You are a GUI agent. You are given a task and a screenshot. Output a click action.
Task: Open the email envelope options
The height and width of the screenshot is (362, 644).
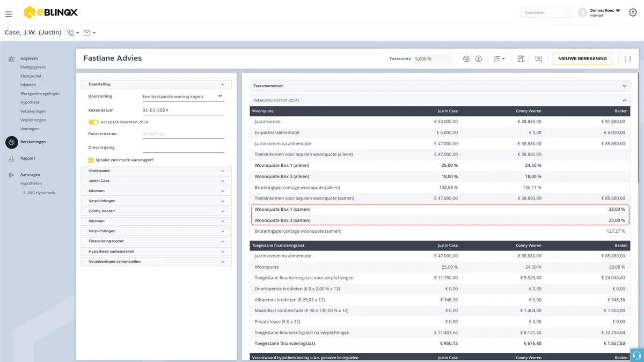[90, 33]
